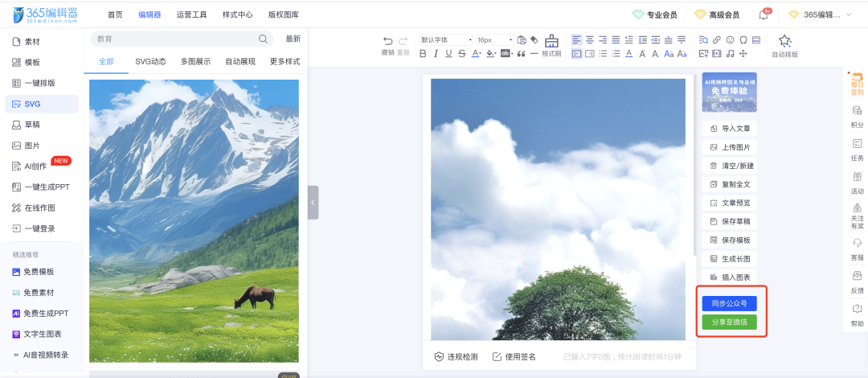Toggle italic formatting
Screen dimensions: 868x378
point(436,54)
